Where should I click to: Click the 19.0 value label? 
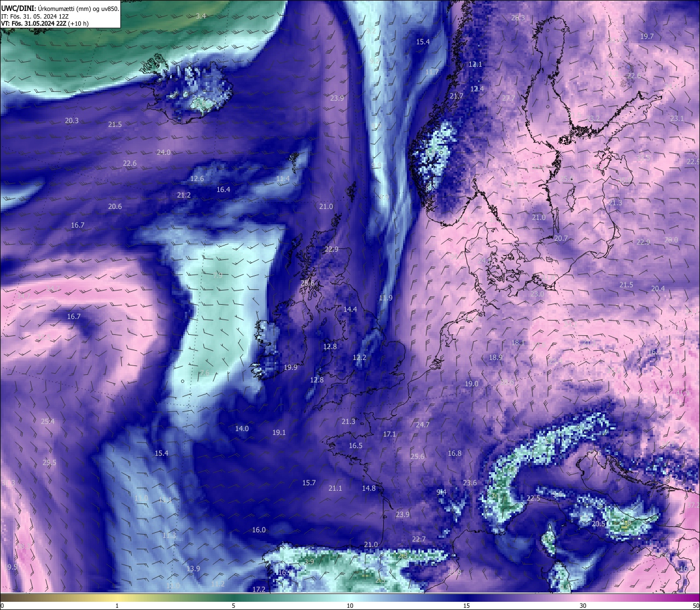(471, 384)
